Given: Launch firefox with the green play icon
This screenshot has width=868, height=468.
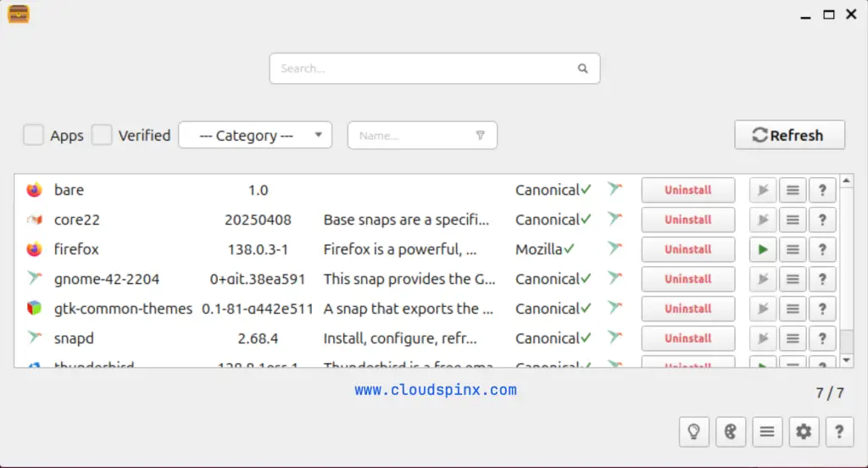Looking at the screenshot, I should pyautogui.click(x=763, y=249).
